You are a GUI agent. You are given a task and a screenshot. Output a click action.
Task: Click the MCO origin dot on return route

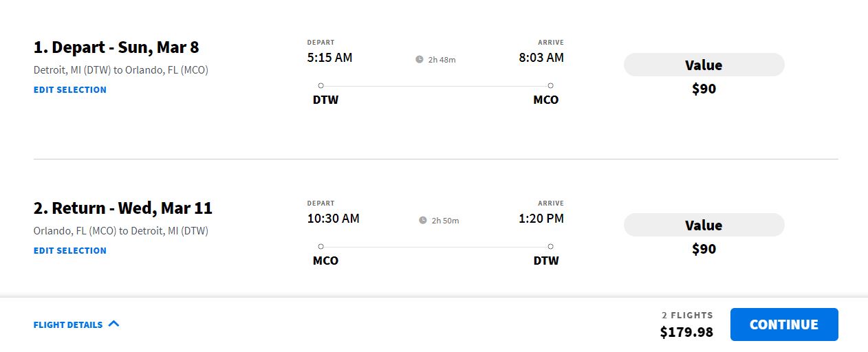[x=321, y=247]
